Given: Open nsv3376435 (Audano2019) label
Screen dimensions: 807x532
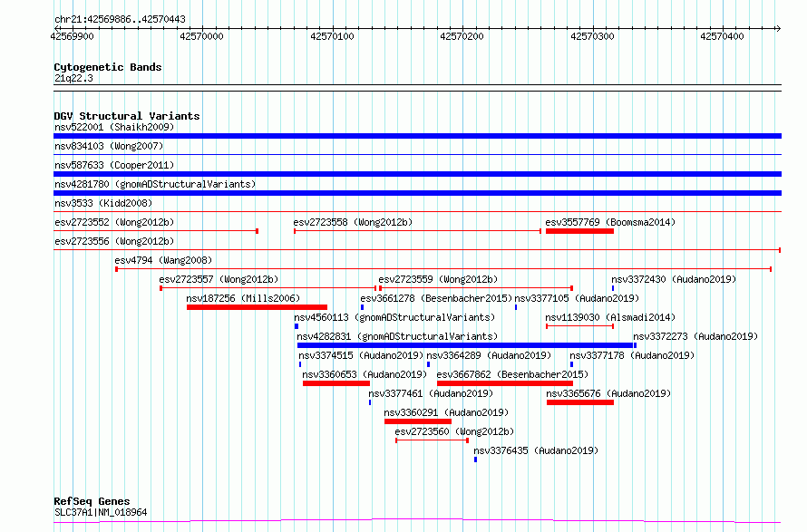Looking at the screenshot, I should [536, 450].
